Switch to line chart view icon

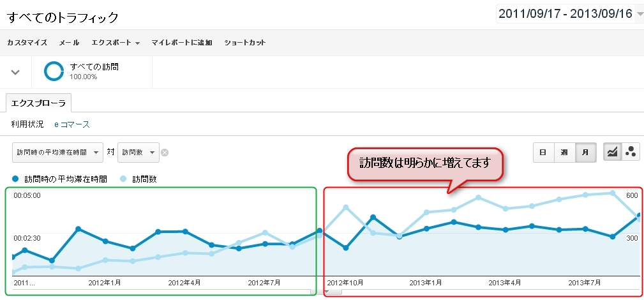(x=613, y=152)
